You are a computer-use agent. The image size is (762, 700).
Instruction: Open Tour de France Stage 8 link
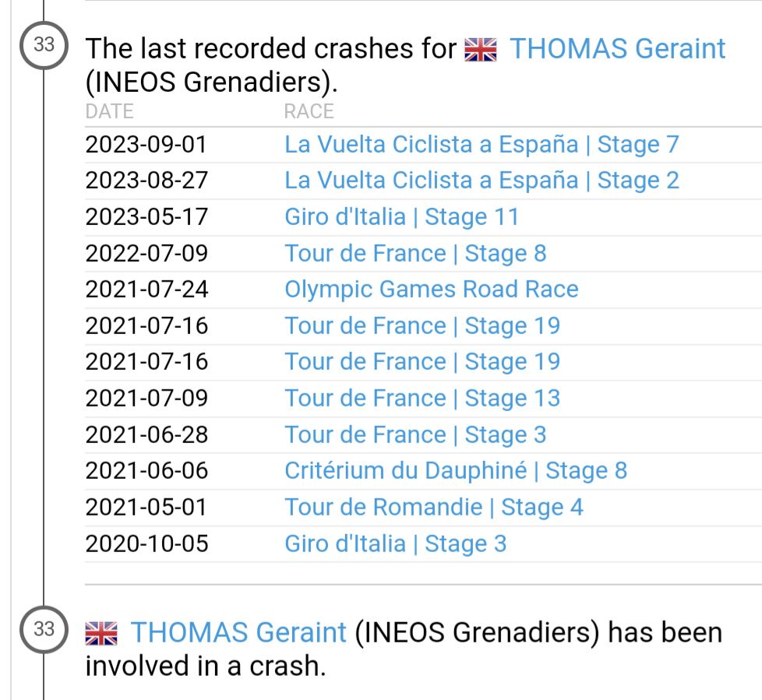(415, 253)
